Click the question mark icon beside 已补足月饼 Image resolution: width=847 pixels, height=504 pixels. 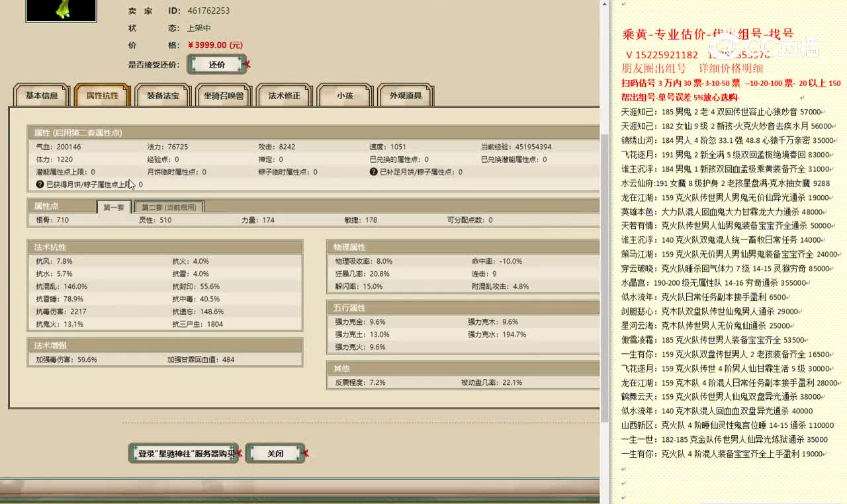tap(374, 172)
